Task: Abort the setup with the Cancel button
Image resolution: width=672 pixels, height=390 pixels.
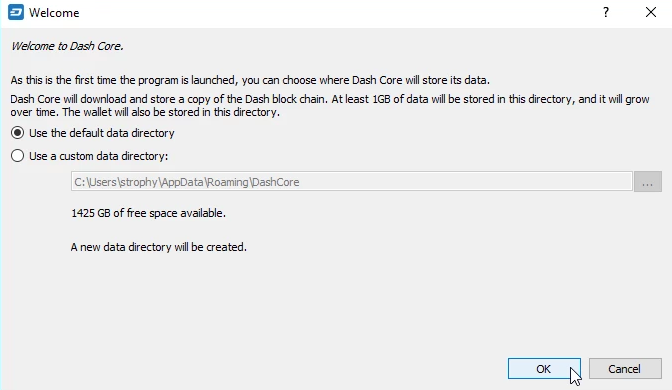Action: coord(625,369)
